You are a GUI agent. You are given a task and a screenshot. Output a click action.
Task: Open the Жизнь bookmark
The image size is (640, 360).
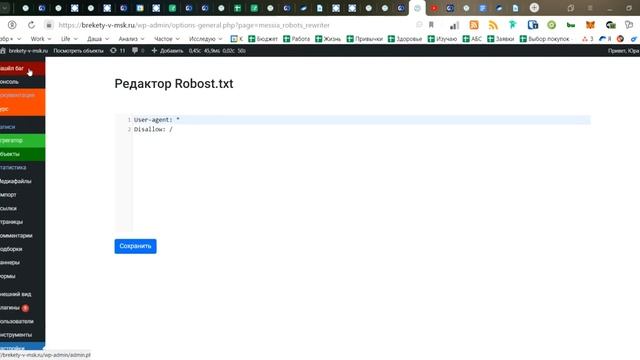[x=328, y=39]
